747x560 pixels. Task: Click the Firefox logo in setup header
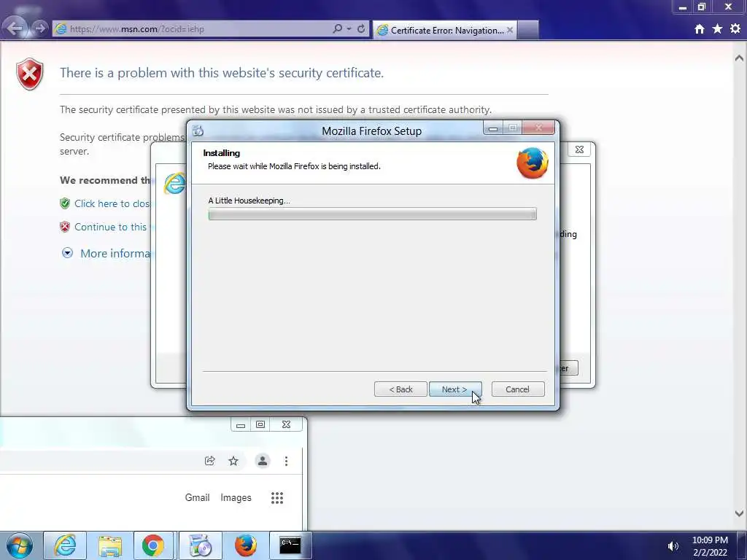tap(532, 163)
